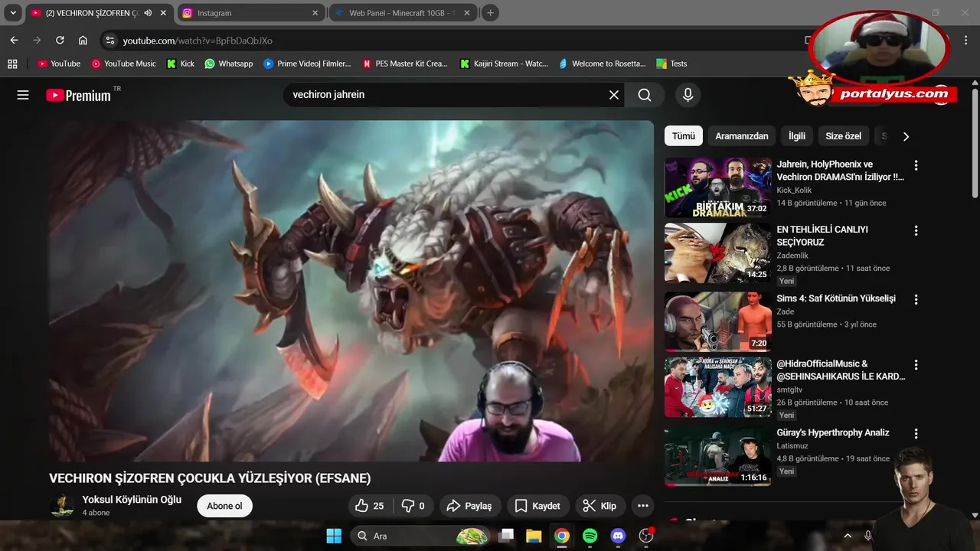Open the Chrome tab search dropdown
Image resolution: width=980 pixels, height=551 pixels.
(x=13, y=13)
